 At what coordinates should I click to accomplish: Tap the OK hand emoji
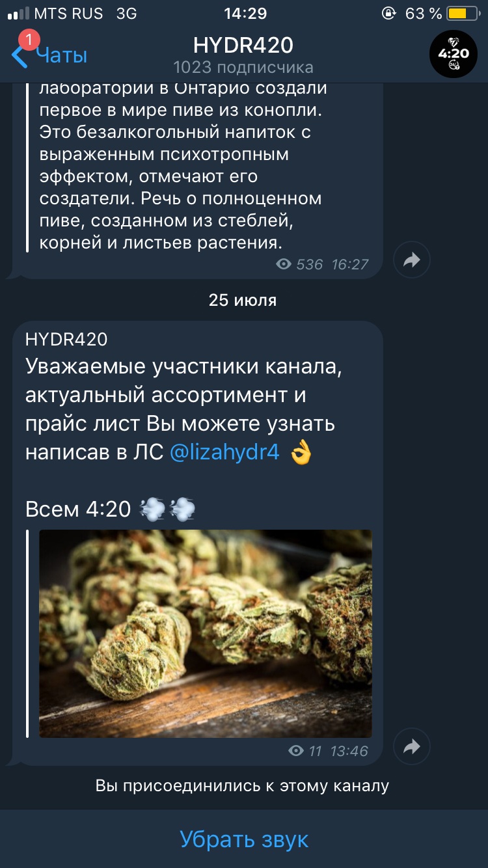pos(301,453)
